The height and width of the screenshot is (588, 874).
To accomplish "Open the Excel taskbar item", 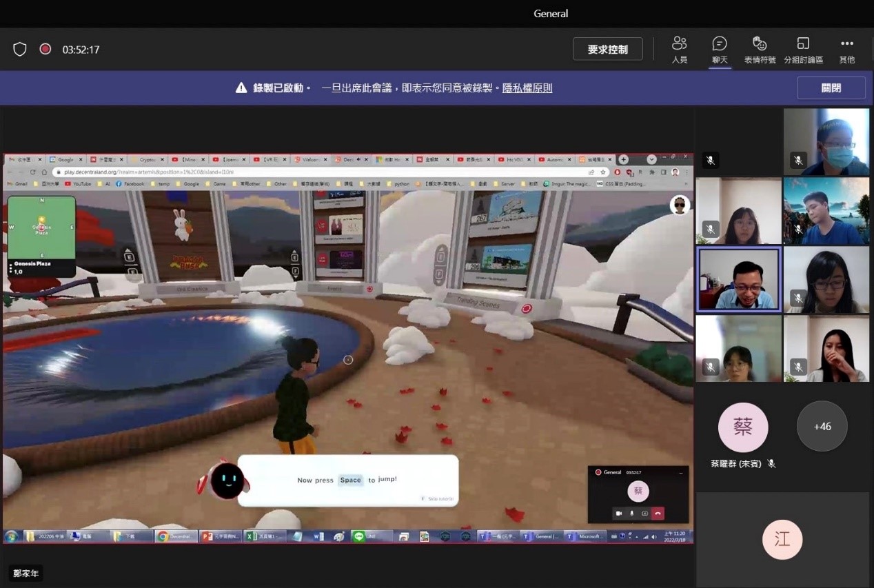I will pos(265,536).
